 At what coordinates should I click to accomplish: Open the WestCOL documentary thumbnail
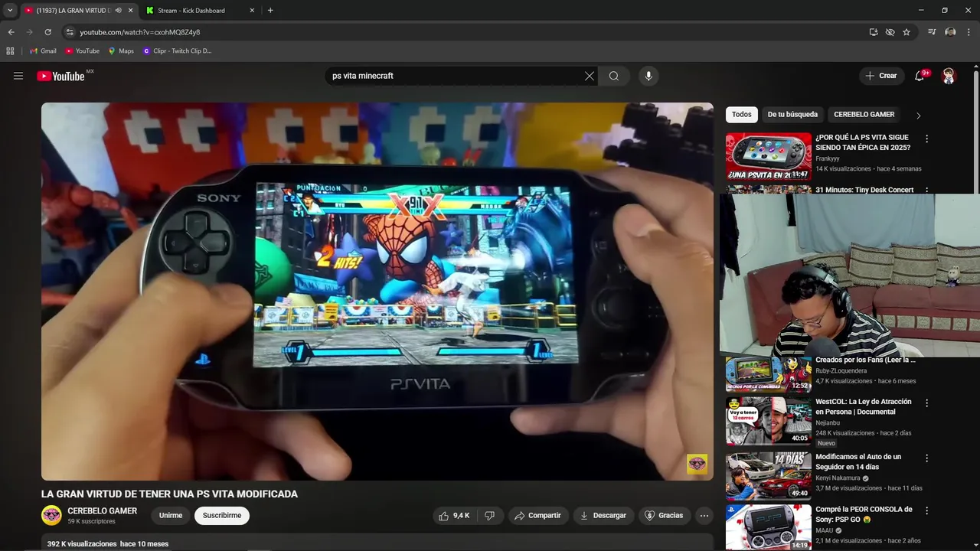tap(769, 420)
